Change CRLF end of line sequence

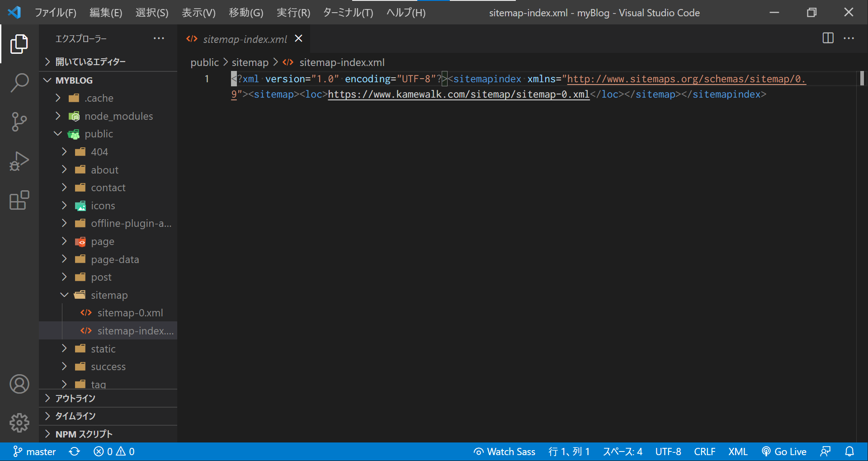tap(704, 452)
